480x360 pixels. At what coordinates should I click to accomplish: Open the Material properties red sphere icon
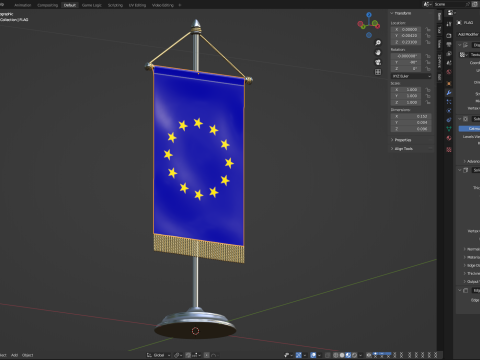[449, 138]
